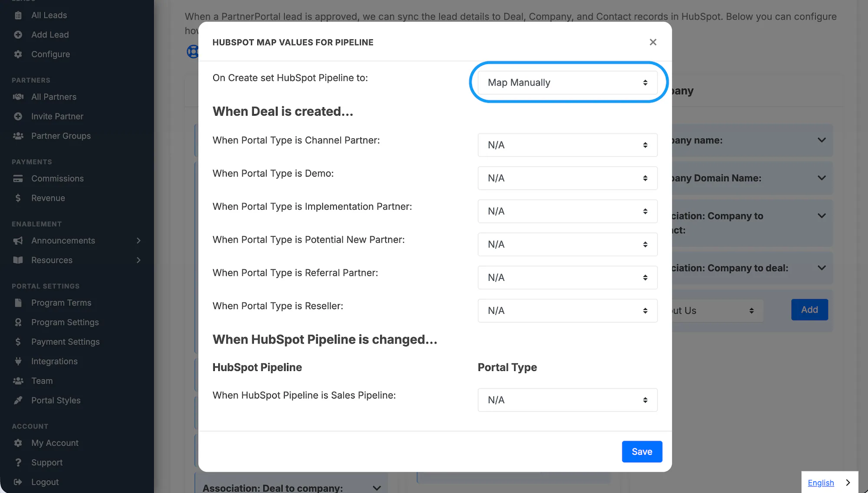Close the HubSpot map values dialog

pos(653,42)
